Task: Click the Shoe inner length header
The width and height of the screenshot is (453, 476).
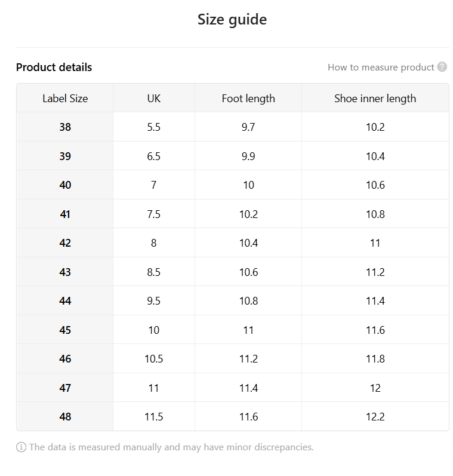Action: [375, 99]
